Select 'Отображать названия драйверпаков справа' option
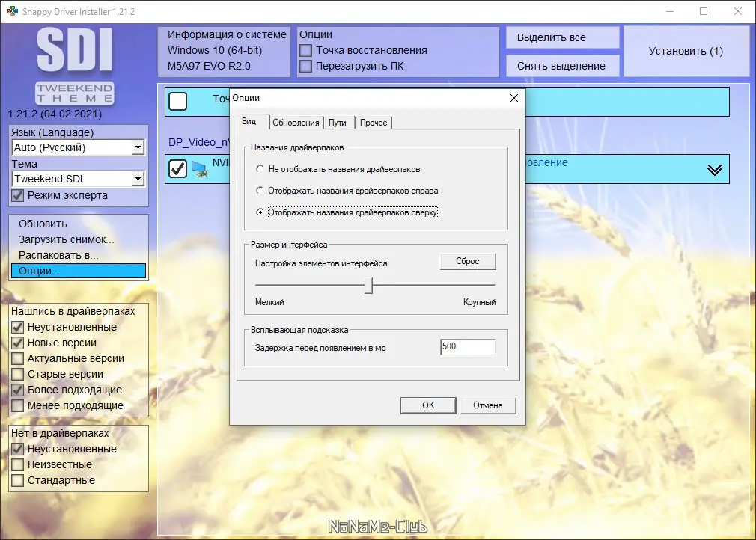756x540 pixels. pyautogui.click(x=260, y=190)
